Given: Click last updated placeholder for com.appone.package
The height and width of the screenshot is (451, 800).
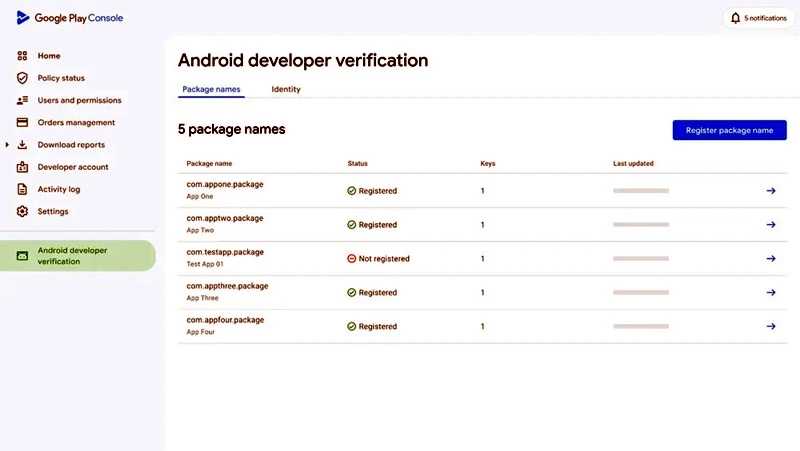Looking at the screenshot, I should tap(641, 191).
